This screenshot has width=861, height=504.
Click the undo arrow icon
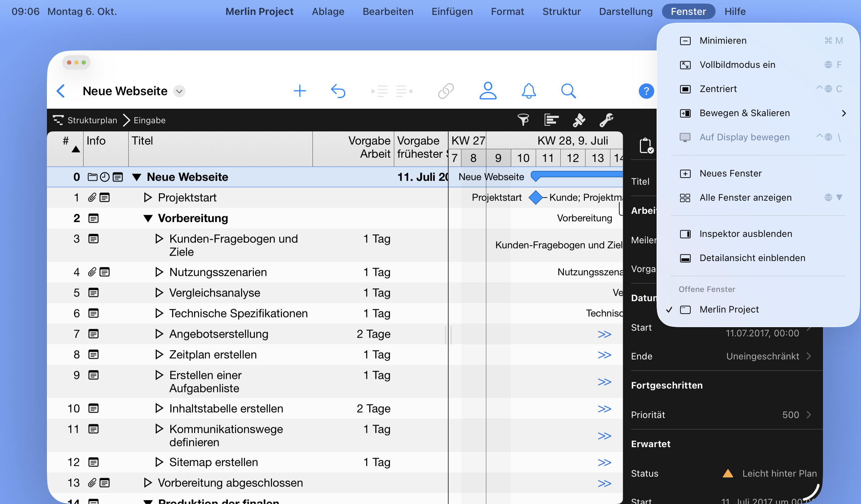click(x=338, y=91)
